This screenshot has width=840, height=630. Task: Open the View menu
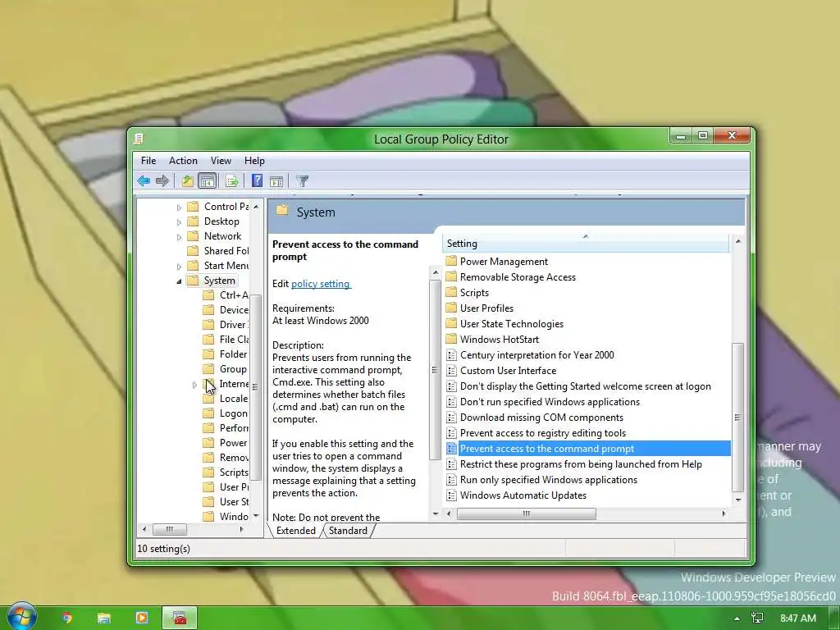221,161
